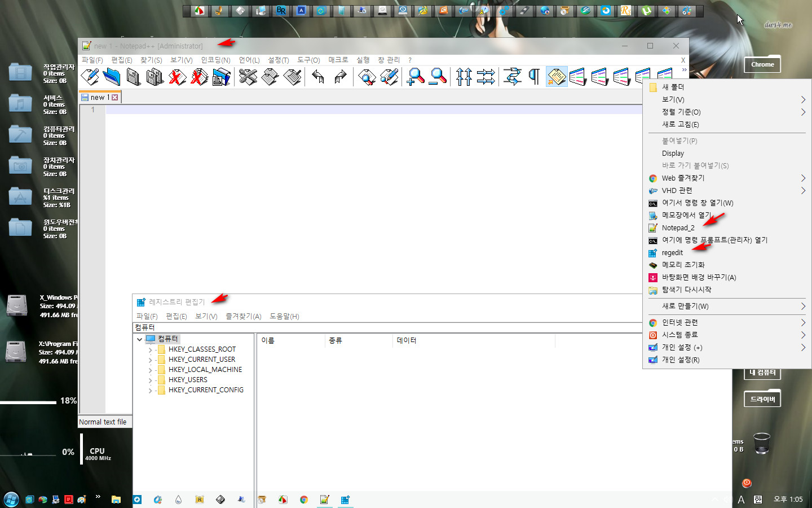Click 메모리 초기화 in context menu
Image resolution: width=812 pixels, height=508 pixels.
click(727, 265)
